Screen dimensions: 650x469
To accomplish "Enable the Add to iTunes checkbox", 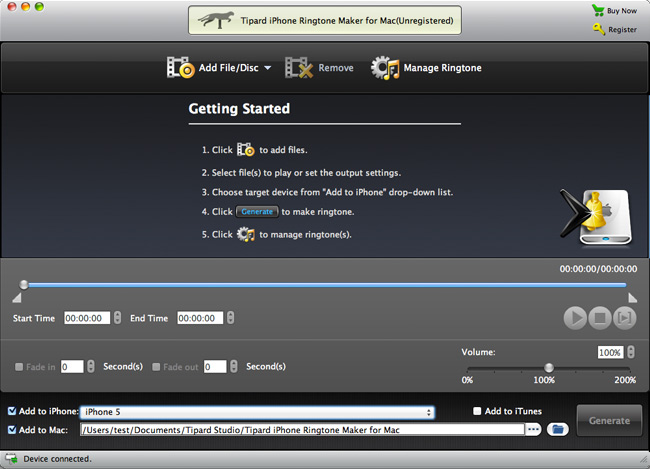I will (477, 411).
